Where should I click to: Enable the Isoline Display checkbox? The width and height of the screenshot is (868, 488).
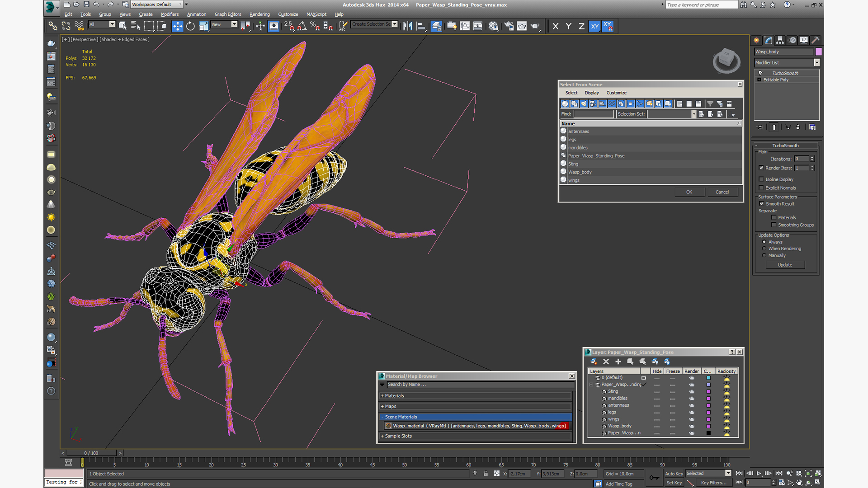pos(761,179)
